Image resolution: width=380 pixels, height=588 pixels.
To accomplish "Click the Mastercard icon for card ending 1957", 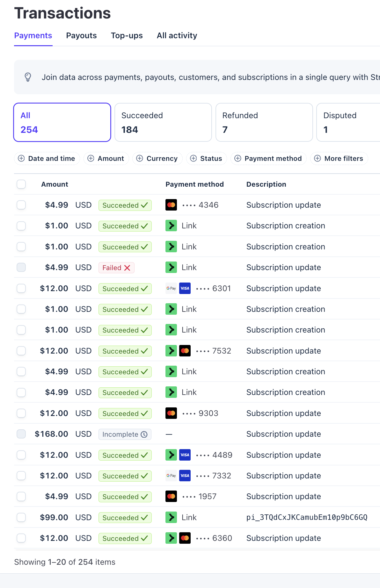I will coord(171,496).
